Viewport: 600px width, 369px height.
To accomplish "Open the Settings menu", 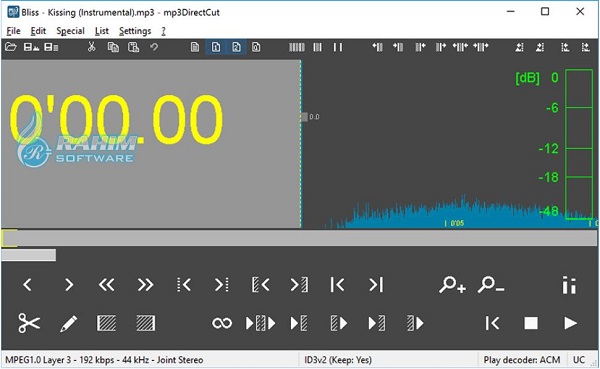I will [135, 31].
